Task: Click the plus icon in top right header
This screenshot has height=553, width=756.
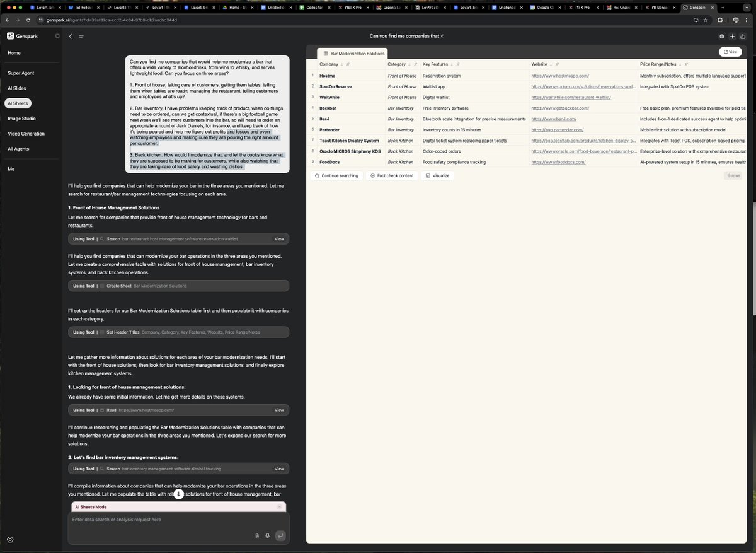Action: pyautogui.click(x=732, y=37)
